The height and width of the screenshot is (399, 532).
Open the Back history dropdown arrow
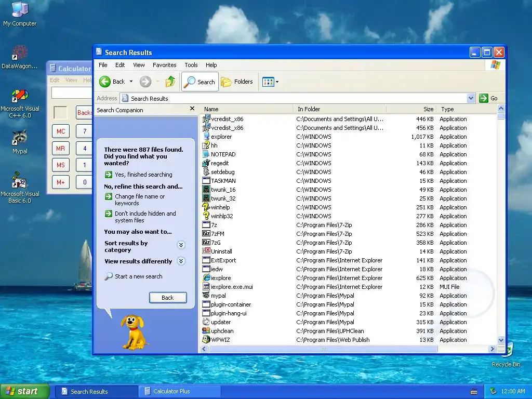131,82
